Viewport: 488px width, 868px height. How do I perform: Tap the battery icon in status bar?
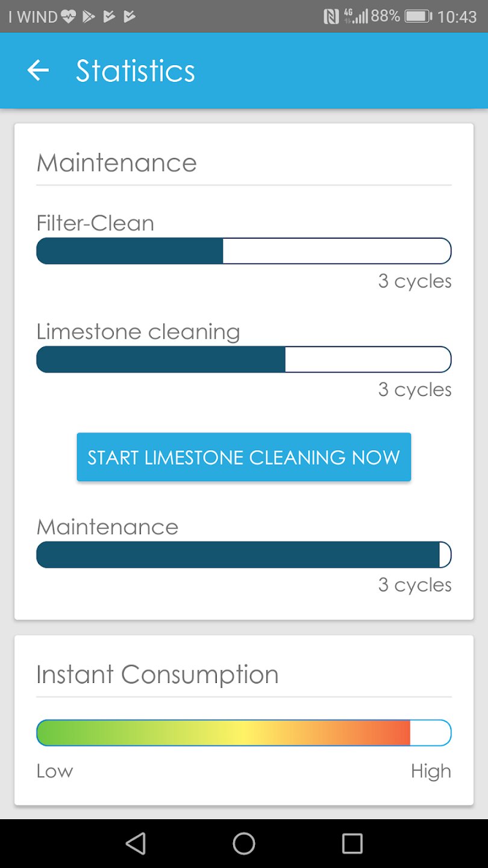[418, 16]
